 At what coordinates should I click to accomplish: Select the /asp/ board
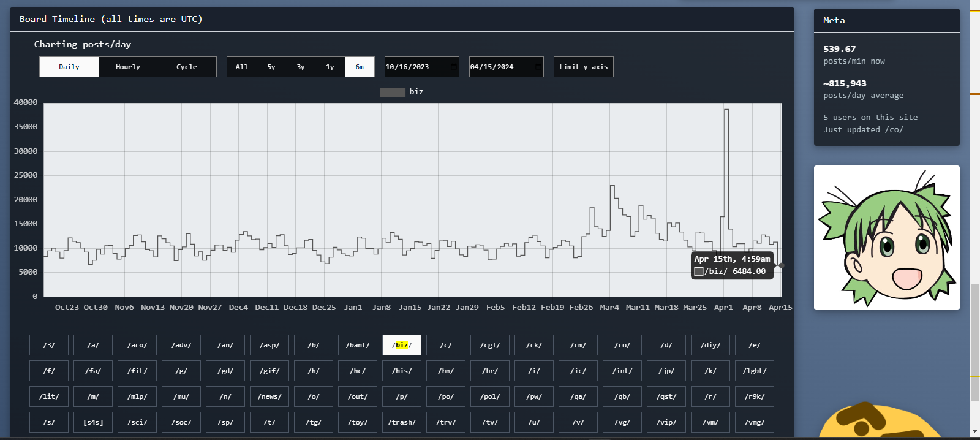tap(269, 345)
